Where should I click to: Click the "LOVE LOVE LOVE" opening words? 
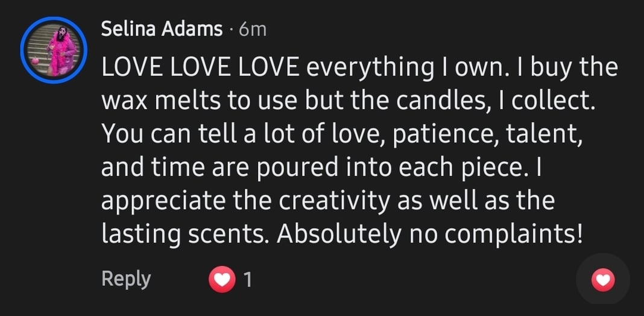(x=200, y=68)
